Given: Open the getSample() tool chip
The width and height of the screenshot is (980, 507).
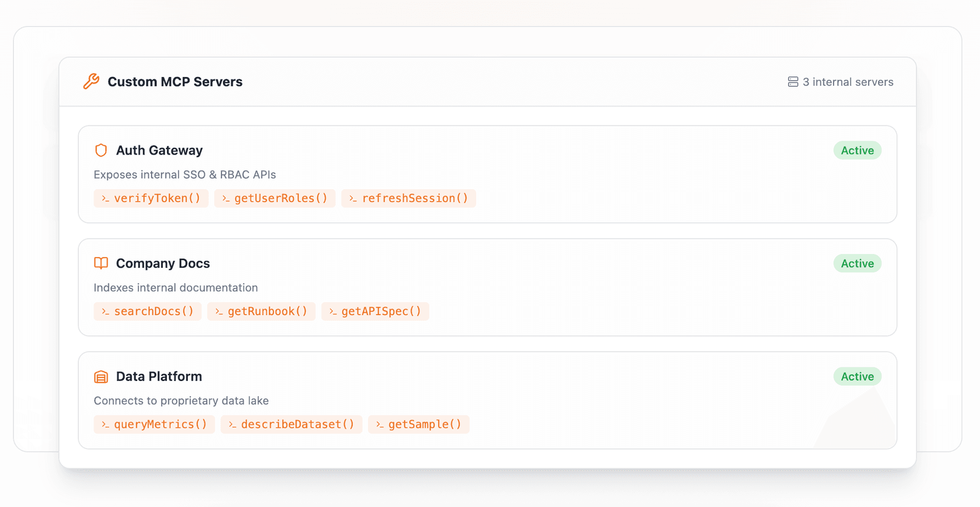Looking at the screenshot, I should pos(419,424).
